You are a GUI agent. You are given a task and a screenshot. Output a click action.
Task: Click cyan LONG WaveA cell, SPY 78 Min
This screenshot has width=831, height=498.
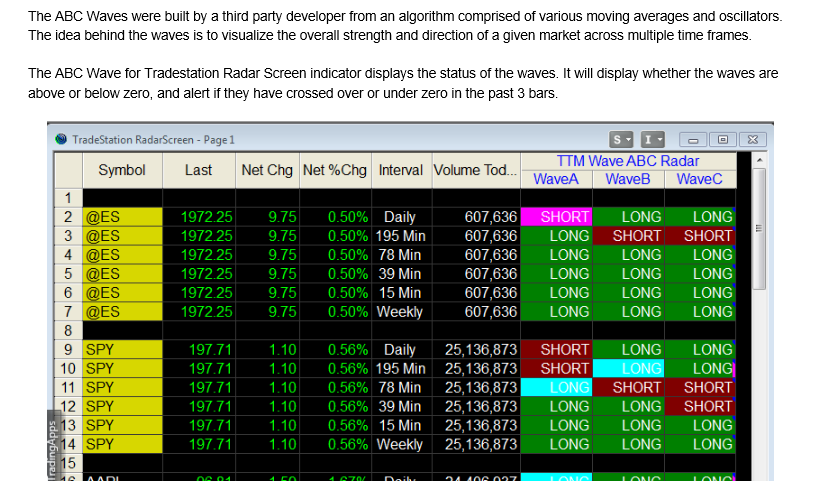click(x=556, y=387)
